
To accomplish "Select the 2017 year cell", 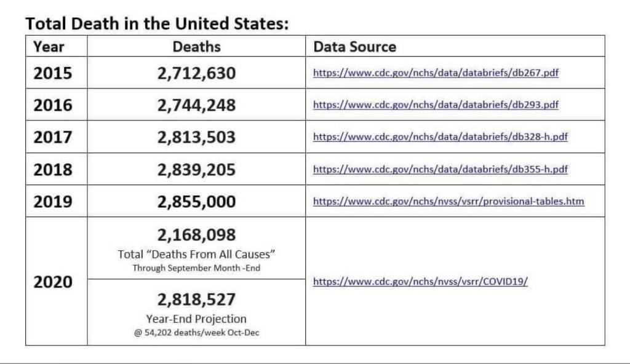I will point(52,137).
